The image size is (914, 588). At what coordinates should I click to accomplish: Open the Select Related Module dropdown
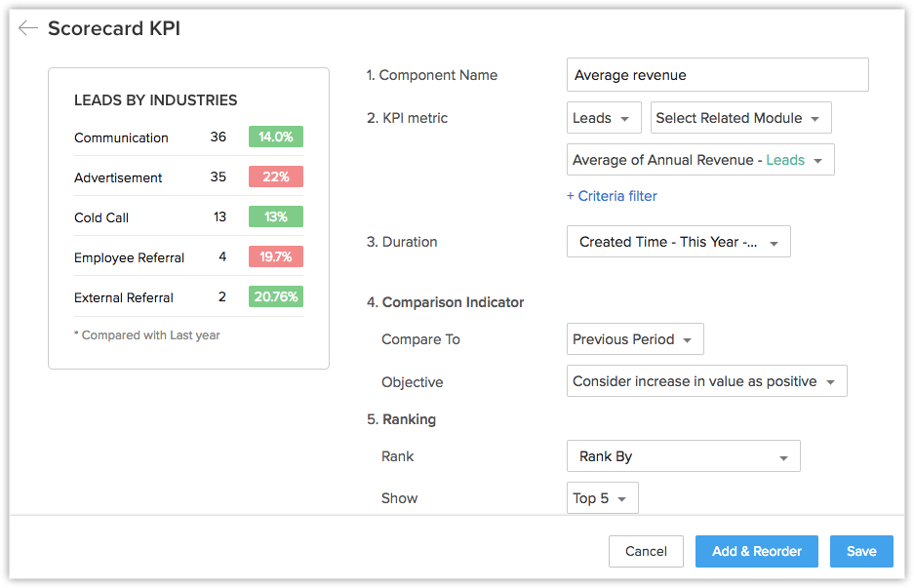[740, 118]
